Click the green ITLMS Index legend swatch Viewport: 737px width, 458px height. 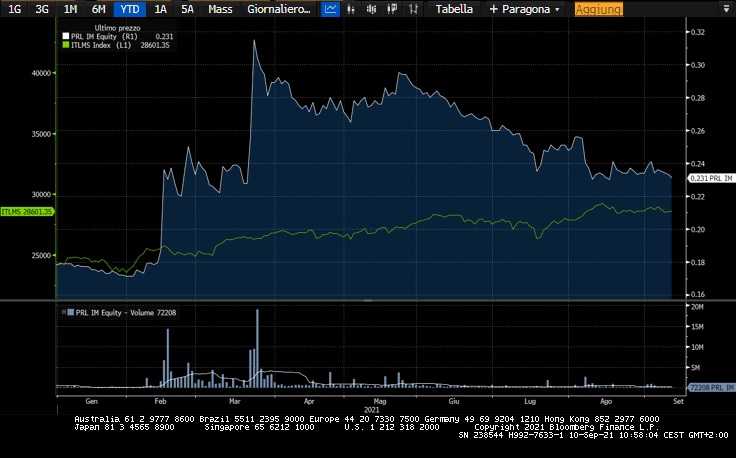coord(66,45)
